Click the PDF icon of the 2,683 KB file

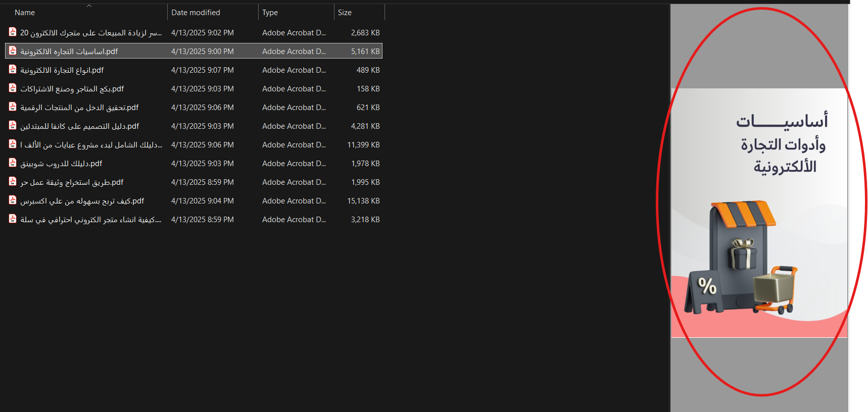pos(13,32)
